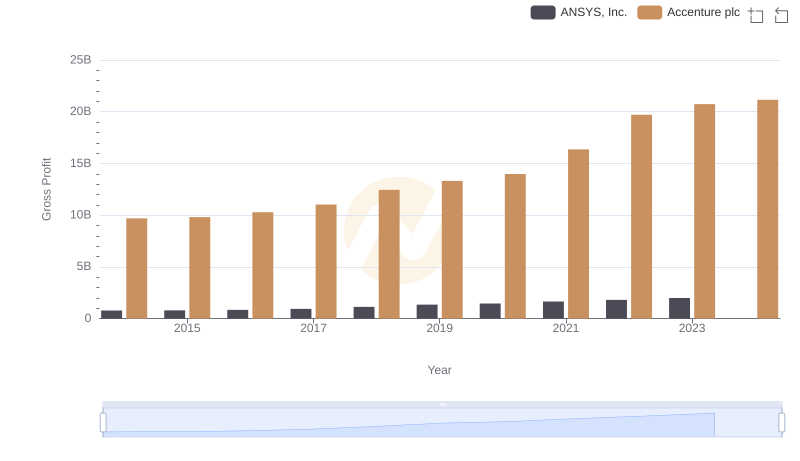Click the 20B y-axis label

[x=81, y=111]
